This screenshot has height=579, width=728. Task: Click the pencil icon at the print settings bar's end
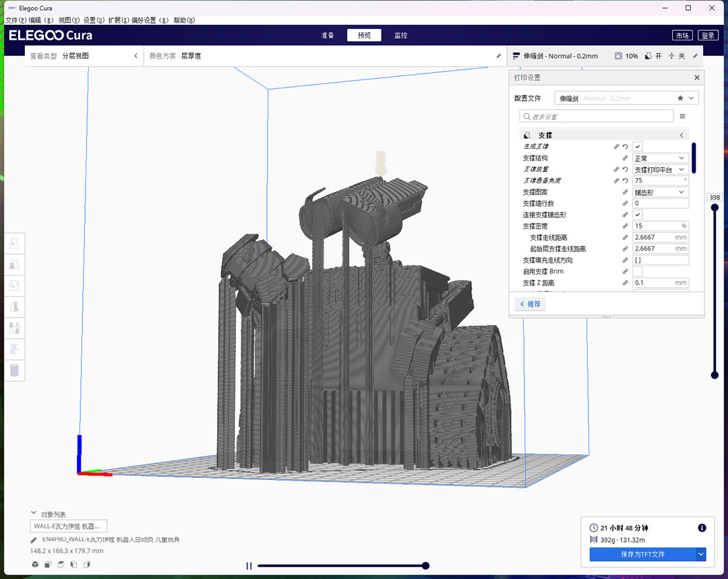(695, 56)
